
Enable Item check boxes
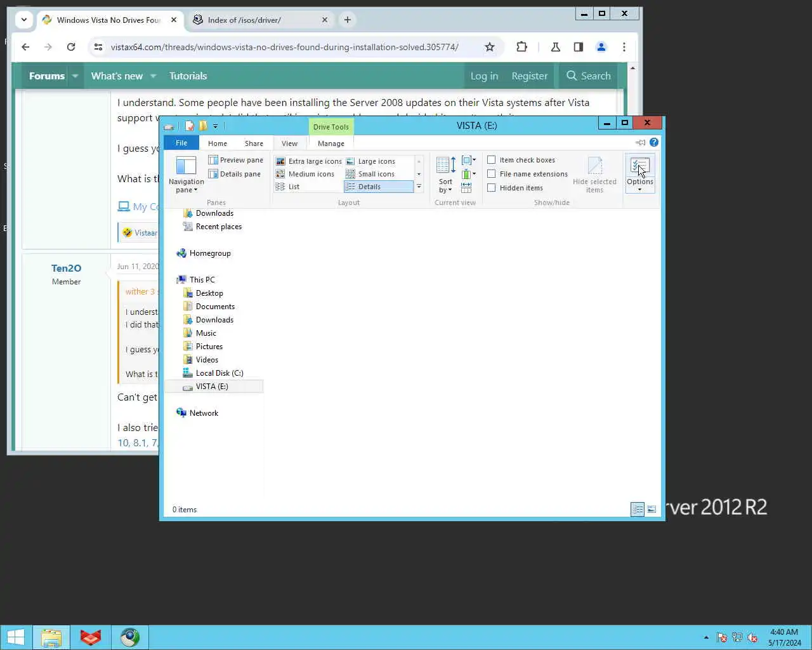(491, 160)
